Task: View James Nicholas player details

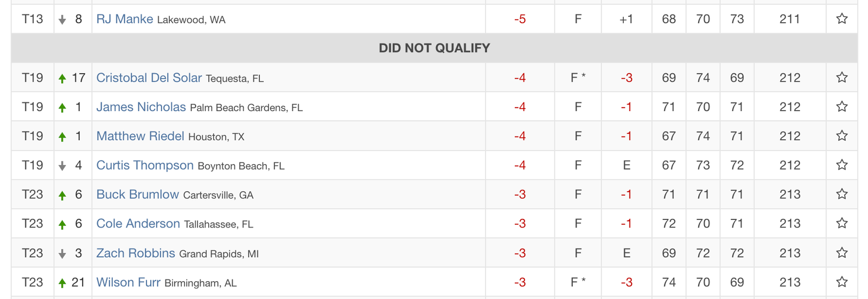Action: 141,107
